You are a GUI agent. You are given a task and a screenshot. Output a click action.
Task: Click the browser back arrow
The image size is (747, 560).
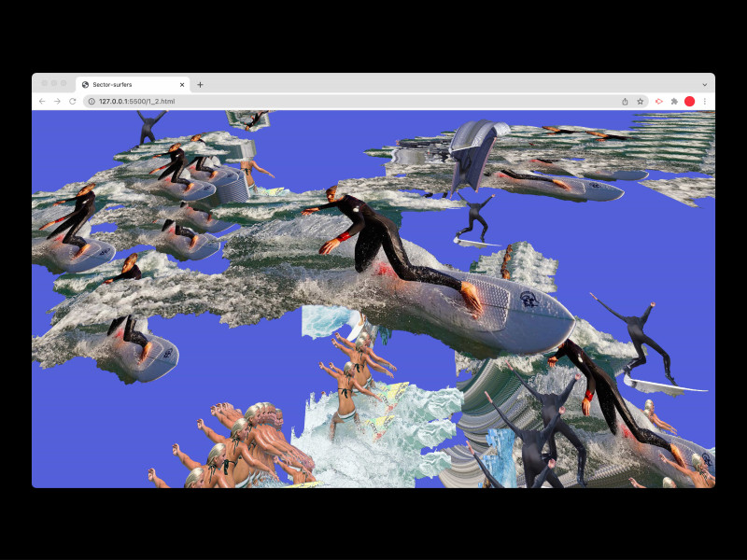(x=42, y=101)
